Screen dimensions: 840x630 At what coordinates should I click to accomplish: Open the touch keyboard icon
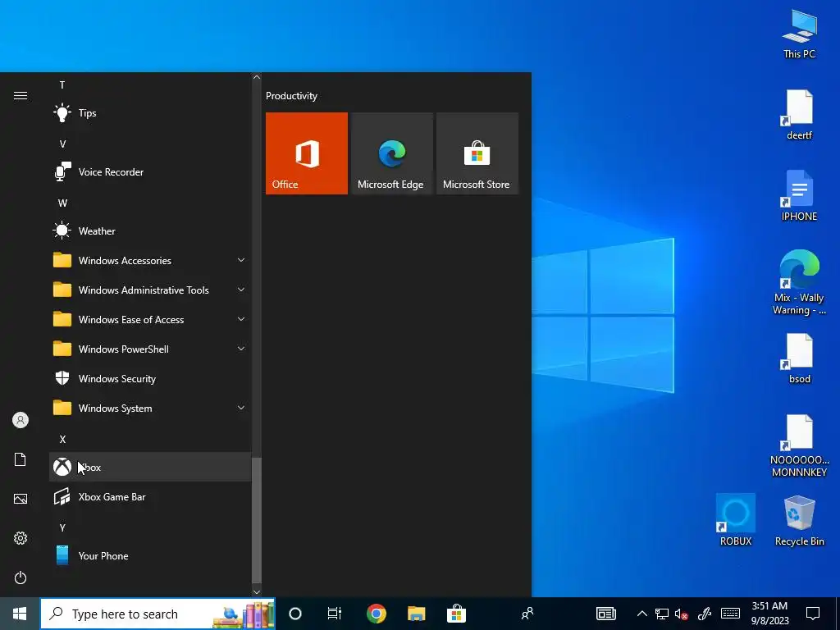click(x=731, y=614)
